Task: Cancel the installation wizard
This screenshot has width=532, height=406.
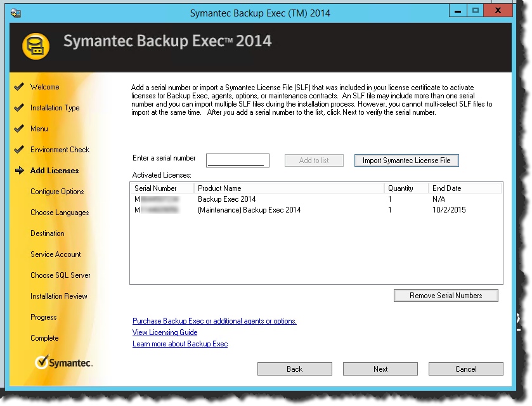Action: point(466,369)
